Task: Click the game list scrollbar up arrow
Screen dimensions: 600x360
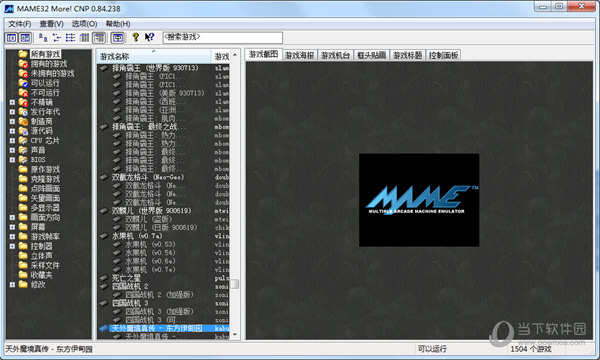Action: click(x=235, y=55)
